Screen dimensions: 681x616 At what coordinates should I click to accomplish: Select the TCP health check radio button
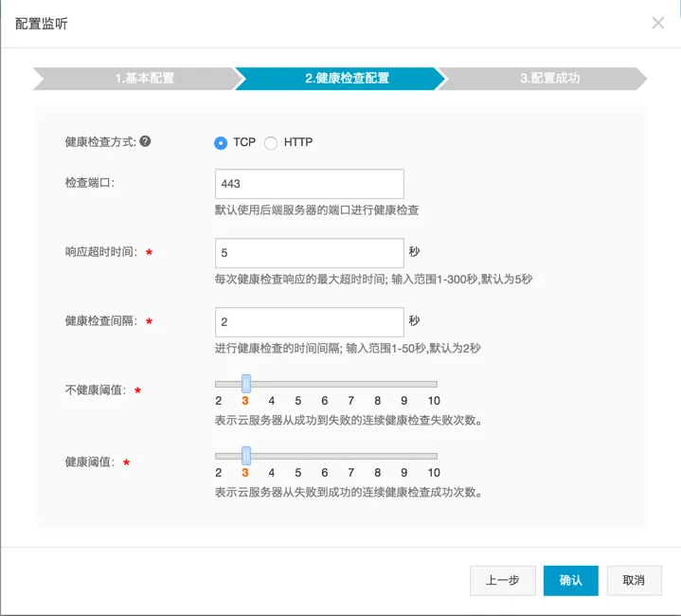click(x=222, y=143)
